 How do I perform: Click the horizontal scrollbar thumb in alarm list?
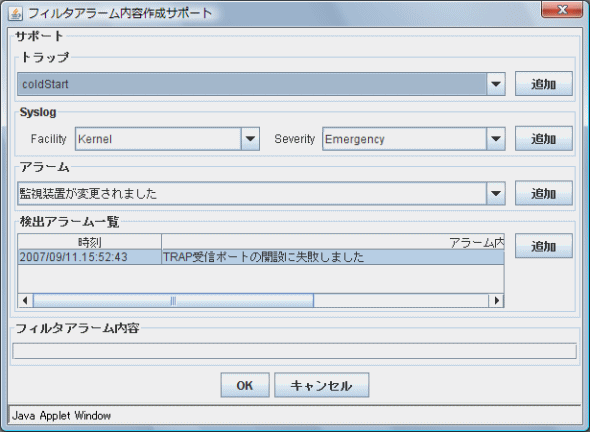[173, 300]
